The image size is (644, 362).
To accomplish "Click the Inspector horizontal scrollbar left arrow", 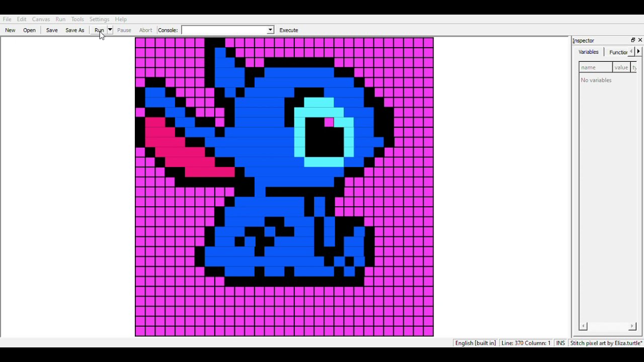I will 584,326.
